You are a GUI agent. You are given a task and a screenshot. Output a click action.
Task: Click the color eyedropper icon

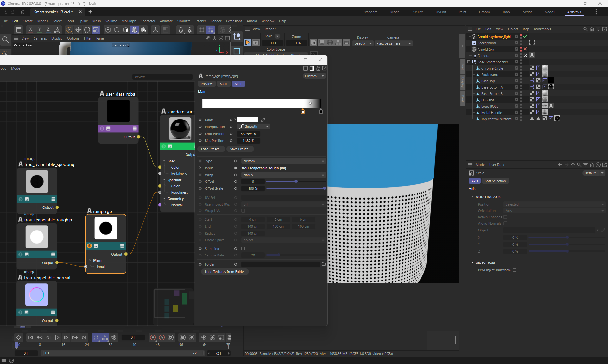(263, 120)
